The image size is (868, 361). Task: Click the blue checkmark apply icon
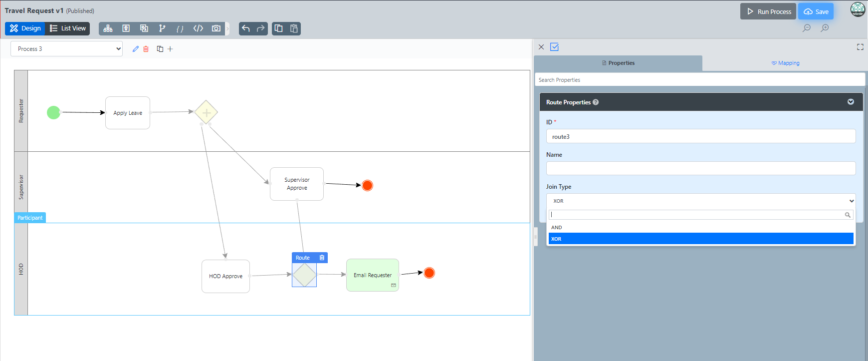[x=554, y=47]
